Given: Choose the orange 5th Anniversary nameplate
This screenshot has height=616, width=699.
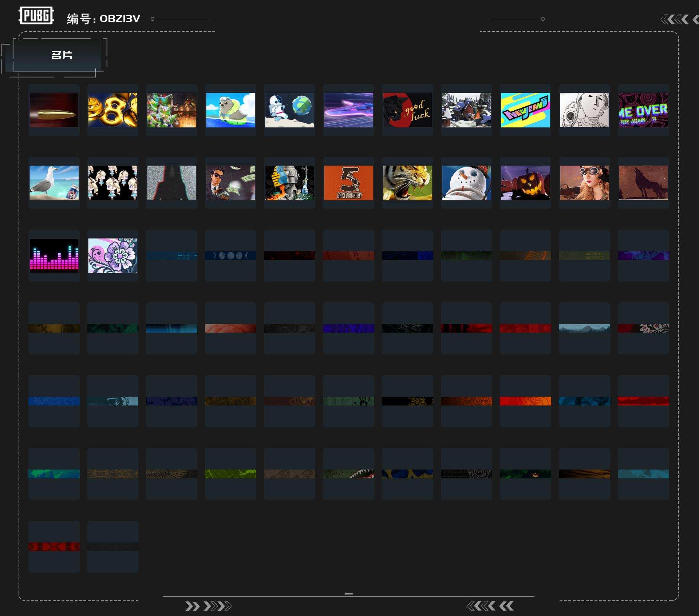Looking at the screenshot, I should click(x=349, y=183).
